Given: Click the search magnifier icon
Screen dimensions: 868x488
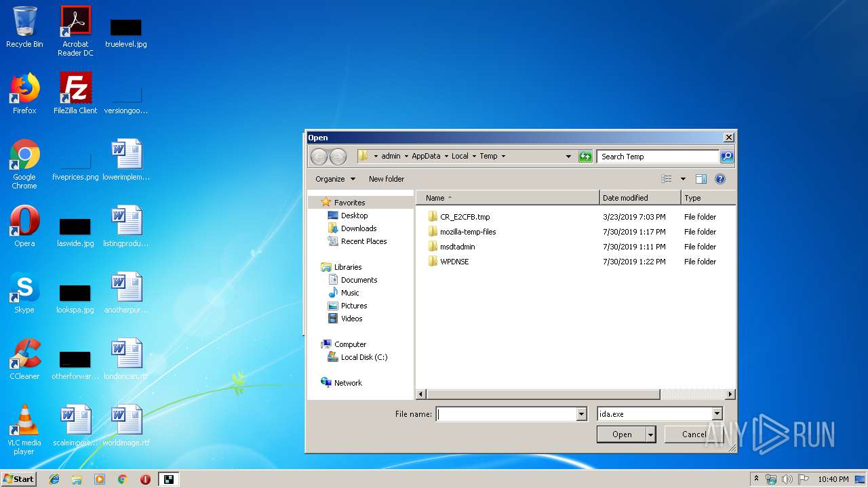Looking at the screenshot, I should pyautogui.click(x=726, y=157).
